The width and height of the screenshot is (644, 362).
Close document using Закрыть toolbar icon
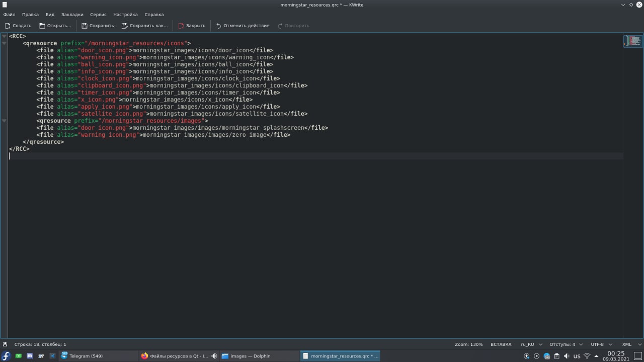pyautogui.click(x=181, y=26)
